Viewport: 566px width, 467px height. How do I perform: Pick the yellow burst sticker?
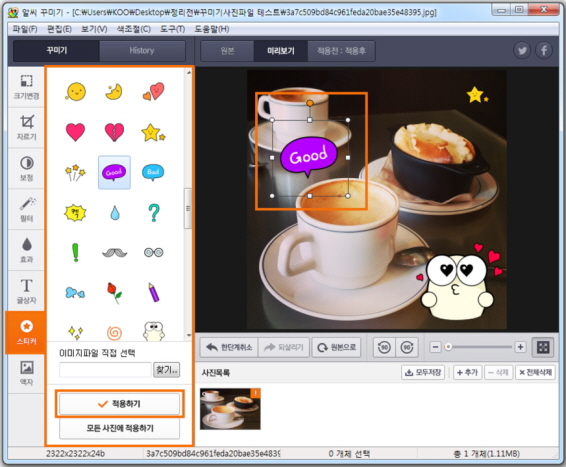point(75,213)
